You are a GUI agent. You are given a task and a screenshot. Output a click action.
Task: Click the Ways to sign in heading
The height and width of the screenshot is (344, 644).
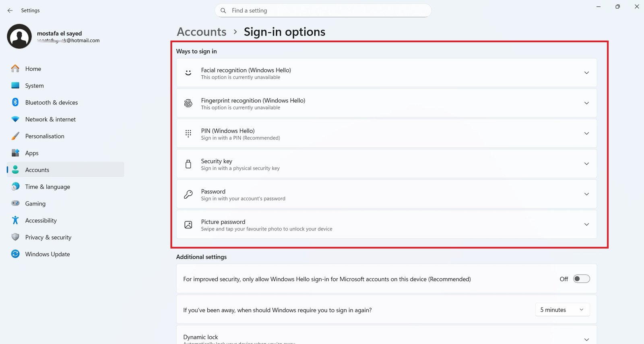tap(196, 51)
